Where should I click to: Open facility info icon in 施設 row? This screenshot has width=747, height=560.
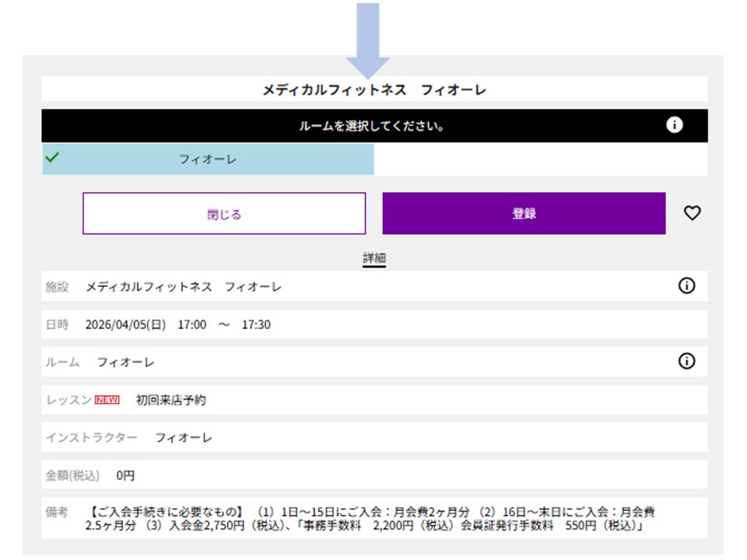[686, 286]
